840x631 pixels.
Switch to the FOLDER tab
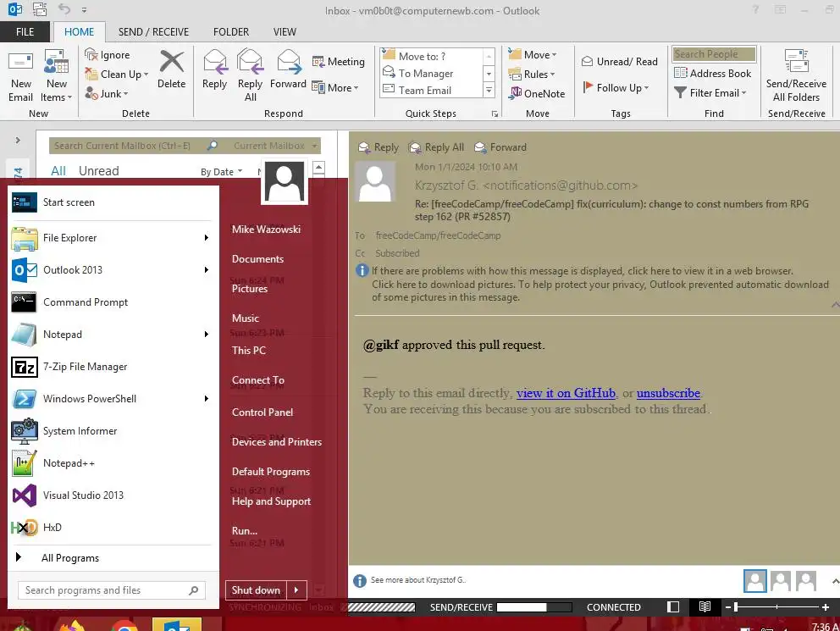(x=231, y=32)
